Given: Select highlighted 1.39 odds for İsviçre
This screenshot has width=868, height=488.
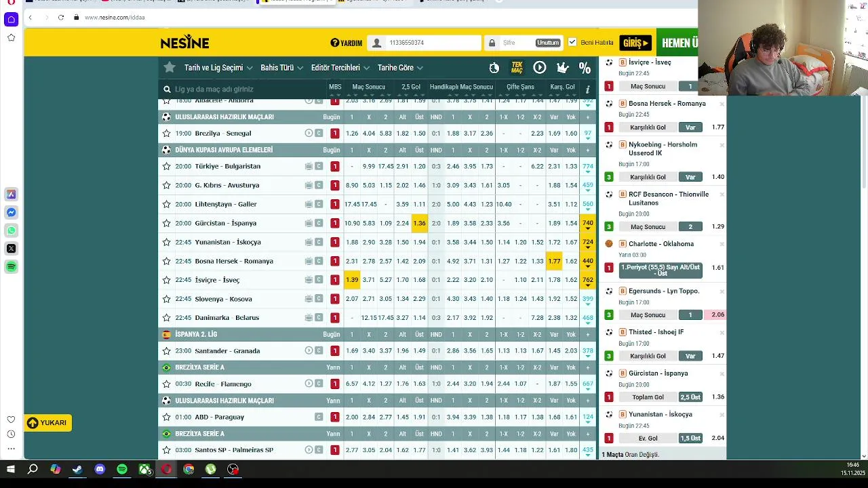Looking at the screenshot, I should click(351, 280).
